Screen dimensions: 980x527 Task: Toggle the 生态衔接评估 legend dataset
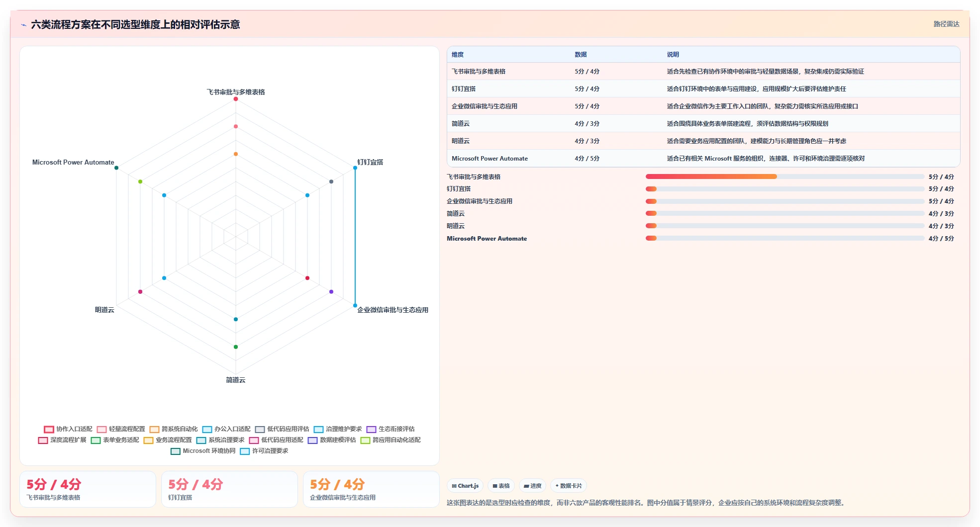point(391,429)
